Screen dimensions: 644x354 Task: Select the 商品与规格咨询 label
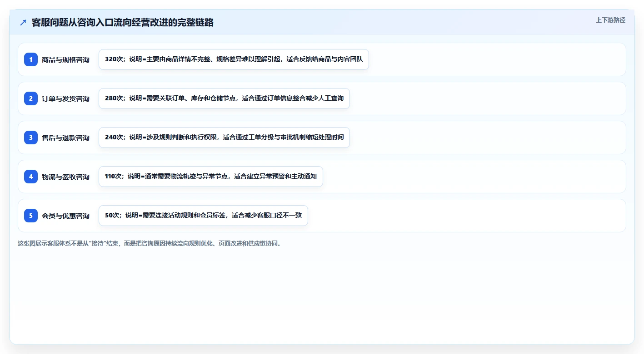pos(65,60)
